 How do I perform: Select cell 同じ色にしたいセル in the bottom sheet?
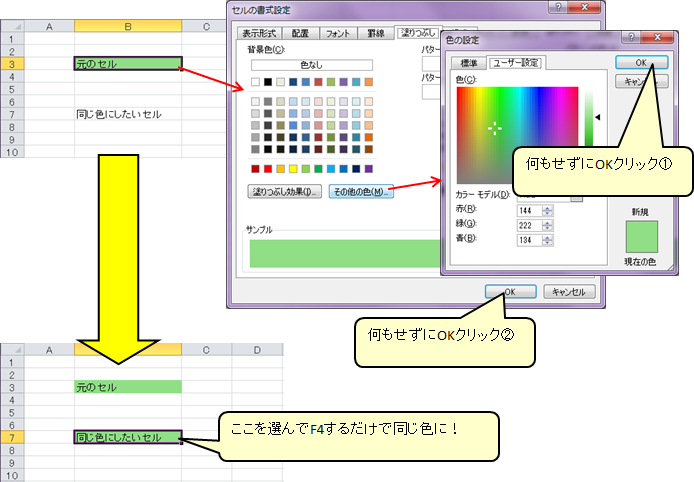[x=128, y=437]
